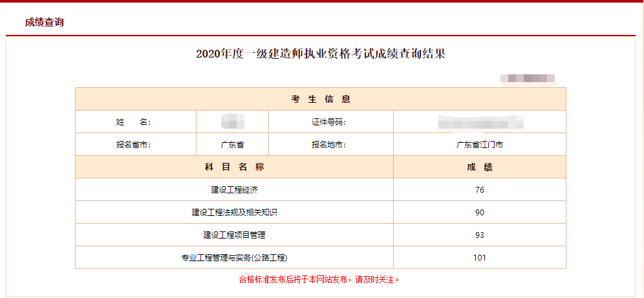This screenshot has width=644, height=298.
Task: Click the 成绩 column header
Action: [479, 167]
